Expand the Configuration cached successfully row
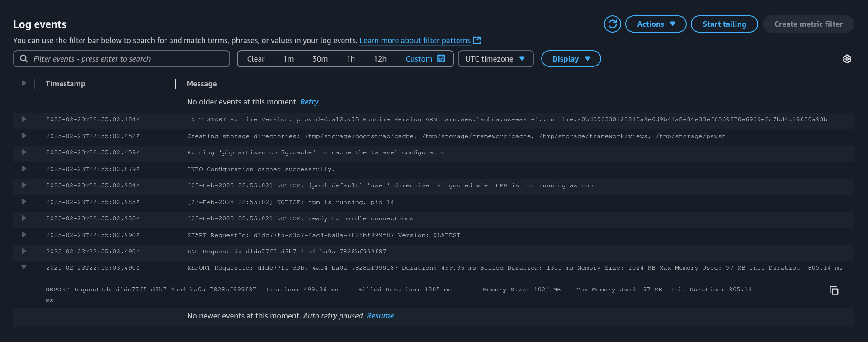 (x=24, y=169)
